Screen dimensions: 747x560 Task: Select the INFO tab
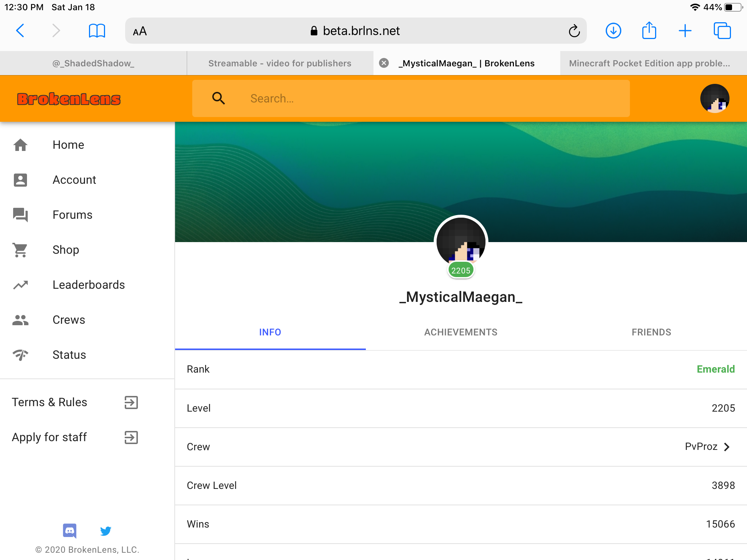click(x=270, y=332)
